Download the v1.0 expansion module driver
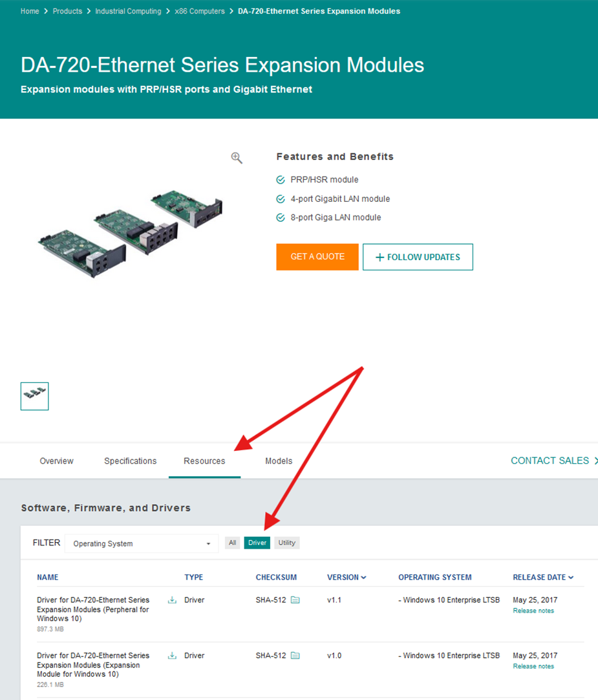598x700 pixels. pyautogui.click(x=172, y=656)
